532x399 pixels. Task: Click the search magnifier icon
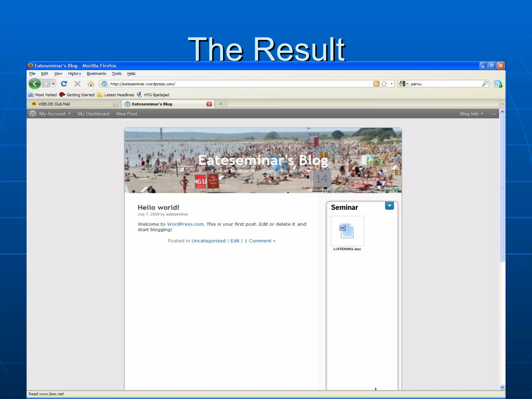tap(485, 84)
